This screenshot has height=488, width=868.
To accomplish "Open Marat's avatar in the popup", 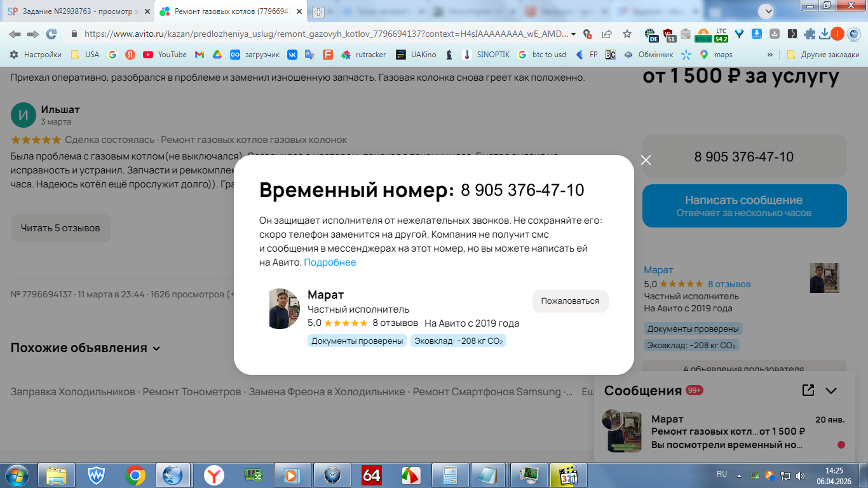I will click(284, 309).
